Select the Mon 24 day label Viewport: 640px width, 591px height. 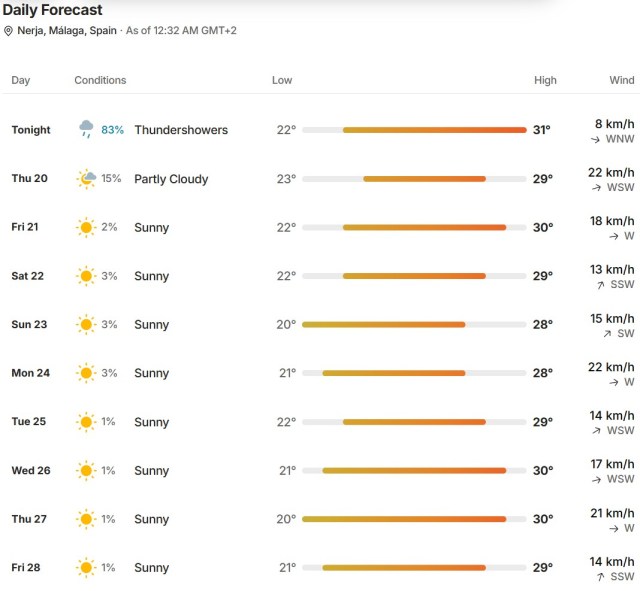pyautogui.click(x=31, y=373)
